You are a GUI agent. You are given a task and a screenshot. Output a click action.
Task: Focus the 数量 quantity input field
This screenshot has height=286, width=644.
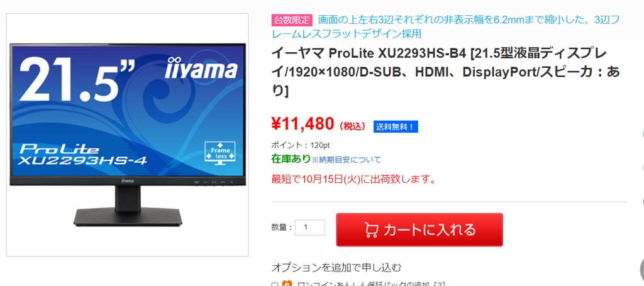tap(309, 228)
